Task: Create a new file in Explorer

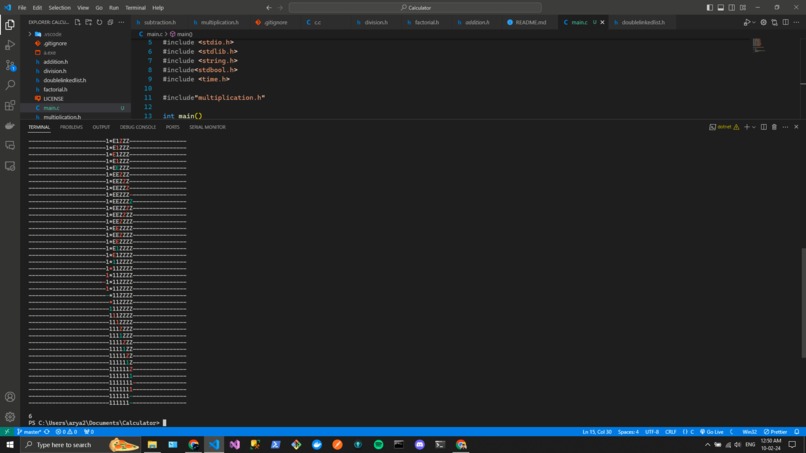Action: click(x=77, y=22)
